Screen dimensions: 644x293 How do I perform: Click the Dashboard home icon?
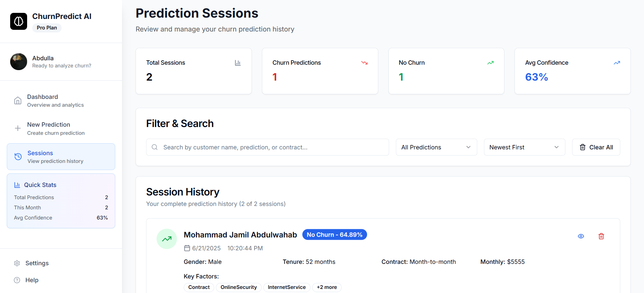point(18,101)
